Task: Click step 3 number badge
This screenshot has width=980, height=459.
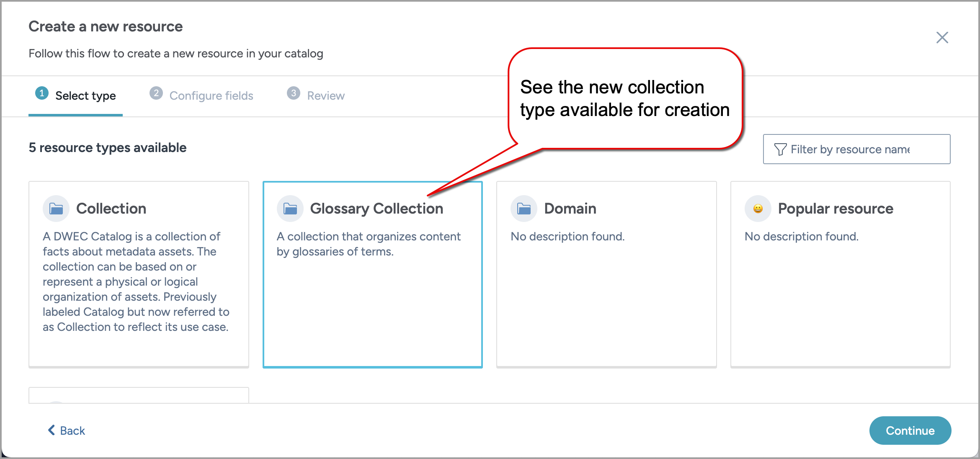Action: (x=294, y=93)
